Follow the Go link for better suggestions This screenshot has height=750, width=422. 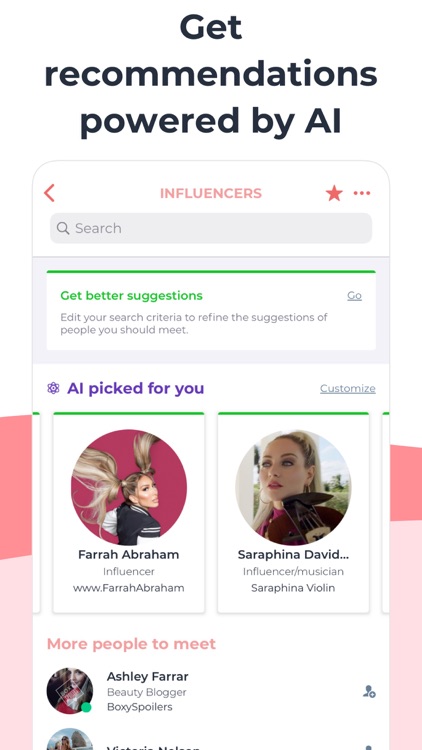pyautogui.click(x=355, y=296)
